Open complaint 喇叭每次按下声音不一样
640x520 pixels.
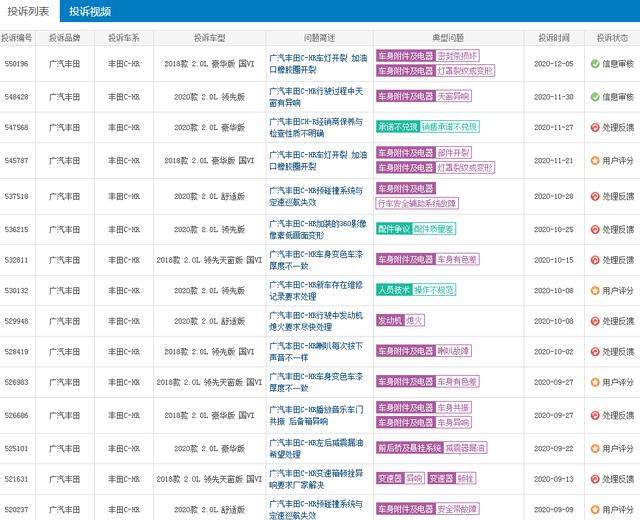(316, 351)
